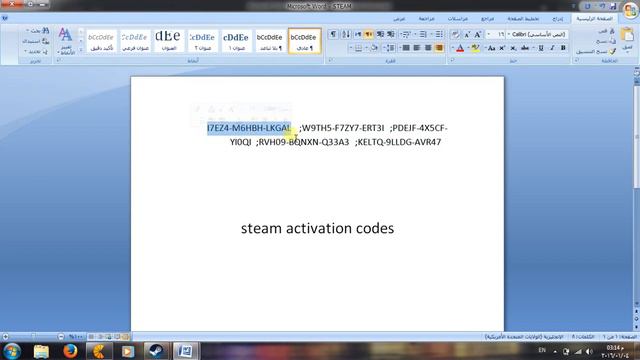Select the Subtitle style
The image size is (640, 360).
[x=135, y=41]
